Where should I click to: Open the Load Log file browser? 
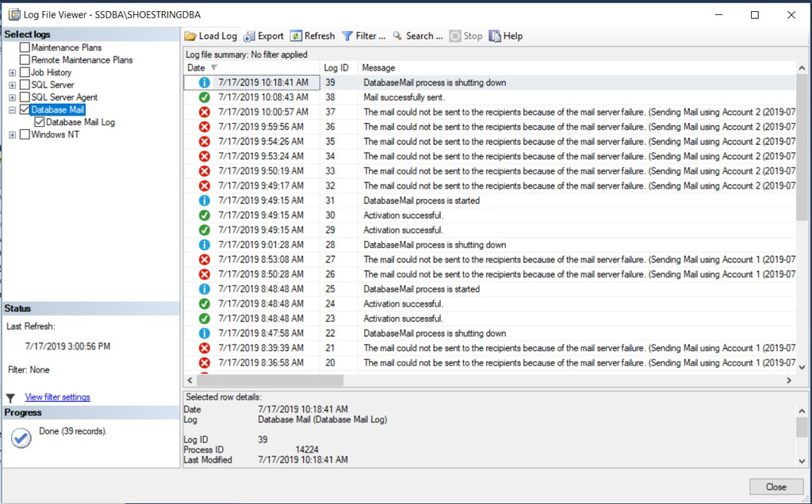click(x=209, y=36)
